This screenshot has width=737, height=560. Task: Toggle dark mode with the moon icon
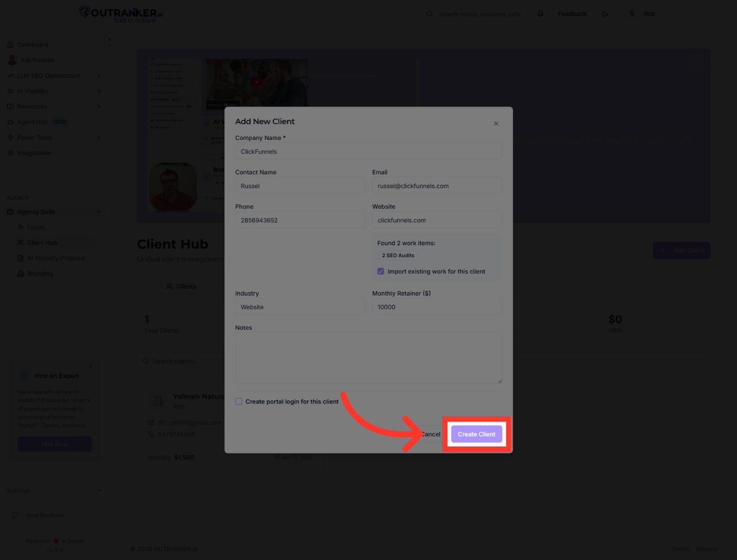(605, 14)
